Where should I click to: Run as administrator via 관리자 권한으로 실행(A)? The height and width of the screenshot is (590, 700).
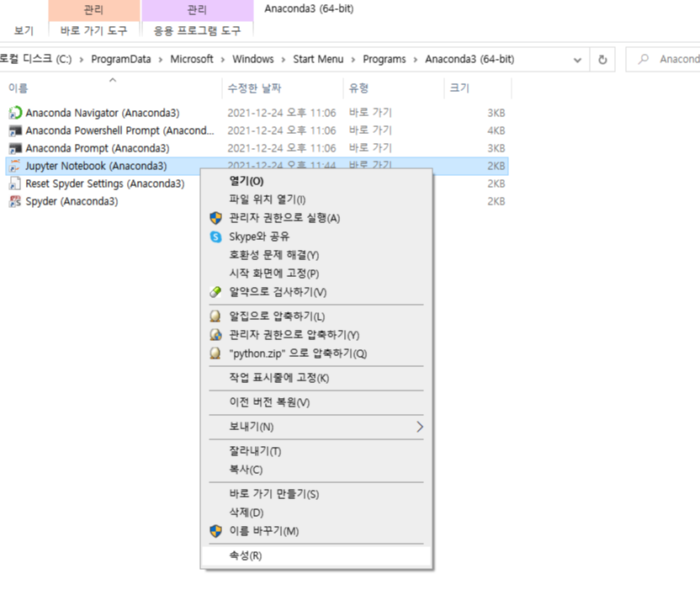(316, 218)
